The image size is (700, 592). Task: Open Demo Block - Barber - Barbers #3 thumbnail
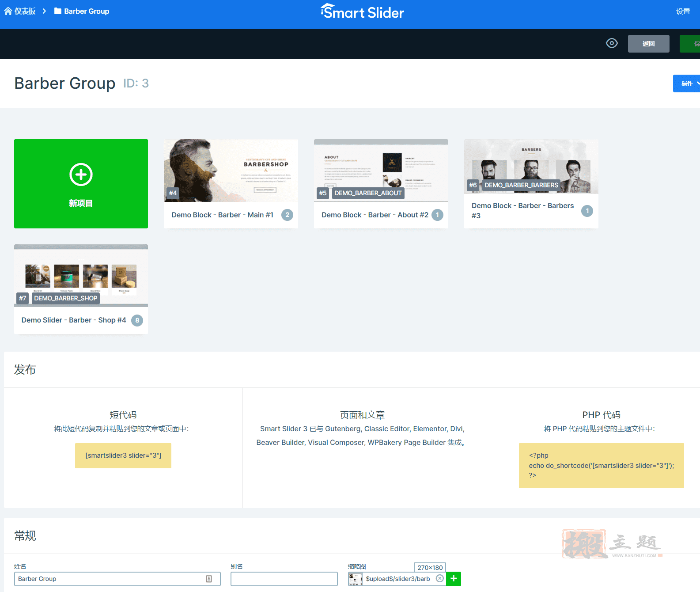point(531,167)
